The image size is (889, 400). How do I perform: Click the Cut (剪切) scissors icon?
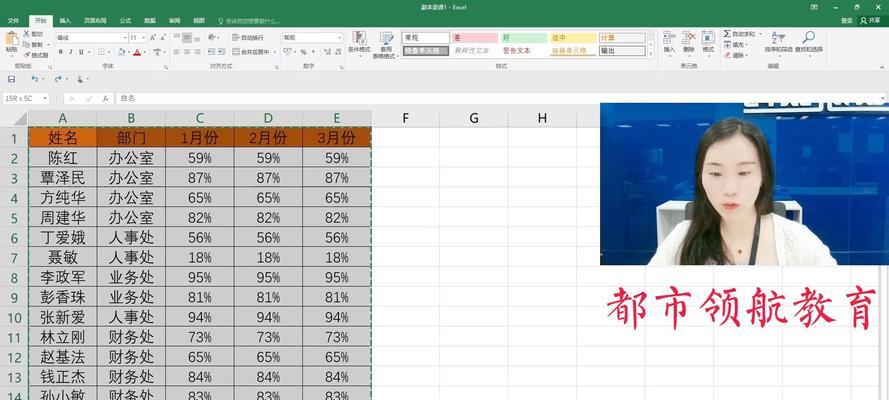(x=26, y=35)
